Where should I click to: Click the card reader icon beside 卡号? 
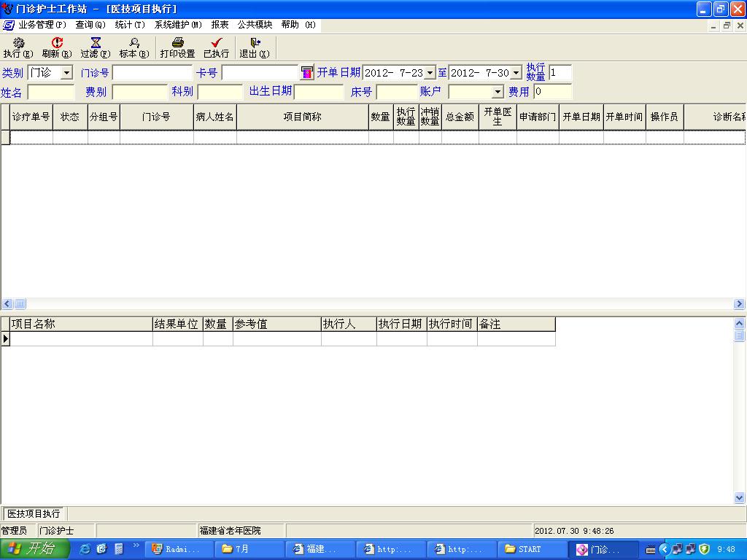click(307, 72)
